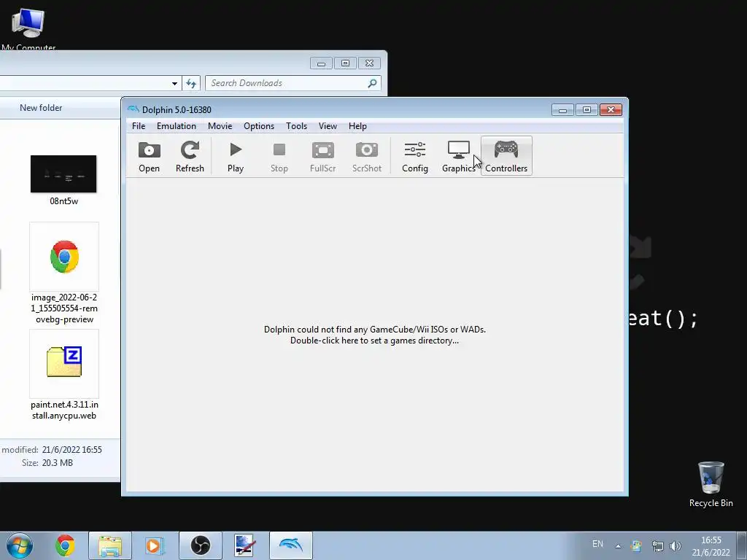Close the Dolphin window
Image resolution: width=747 pixels, height=560 pixels.
click(611, 110)
